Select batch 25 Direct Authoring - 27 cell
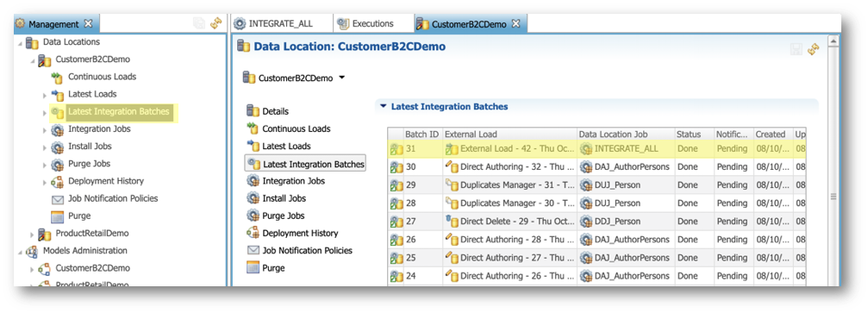Viewport: 868px width, 313px height. tap(509, 258)
